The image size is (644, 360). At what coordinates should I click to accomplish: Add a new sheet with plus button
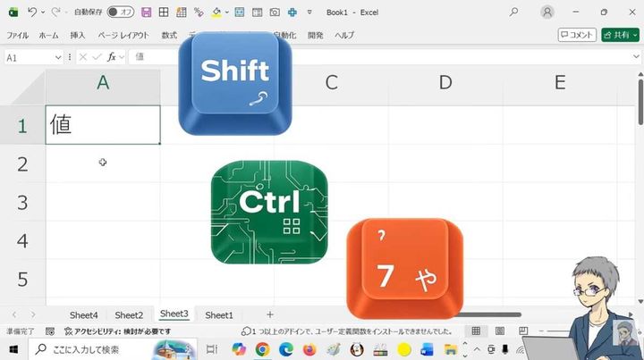click(270, 314)
